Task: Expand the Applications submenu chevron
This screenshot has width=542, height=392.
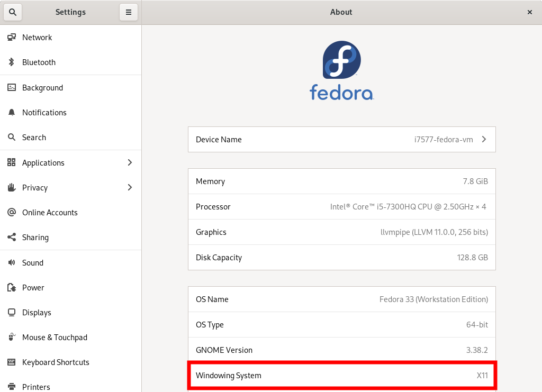Action: (130, 163)
